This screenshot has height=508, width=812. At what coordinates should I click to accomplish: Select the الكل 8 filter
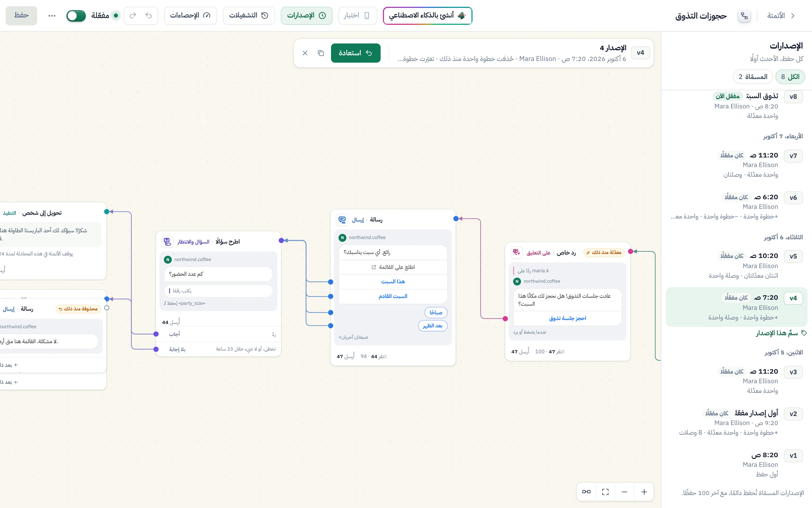click(x=790, y=77)
